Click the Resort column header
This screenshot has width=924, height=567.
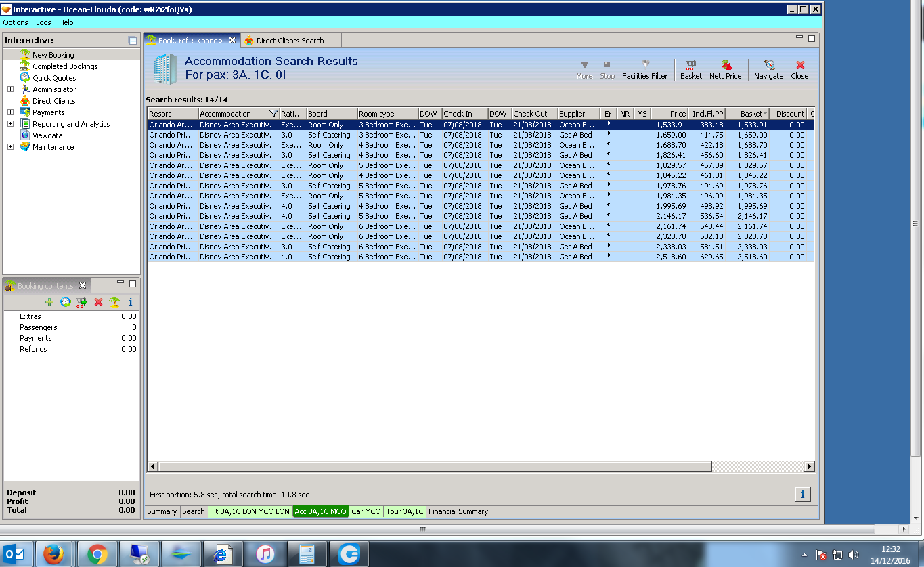(173, 114)
